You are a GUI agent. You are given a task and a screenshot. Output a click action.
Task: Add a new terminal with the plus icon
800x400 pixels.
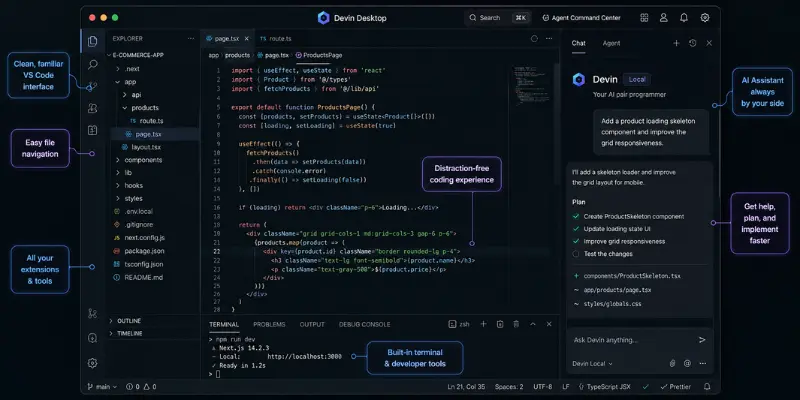coord(484,324)
